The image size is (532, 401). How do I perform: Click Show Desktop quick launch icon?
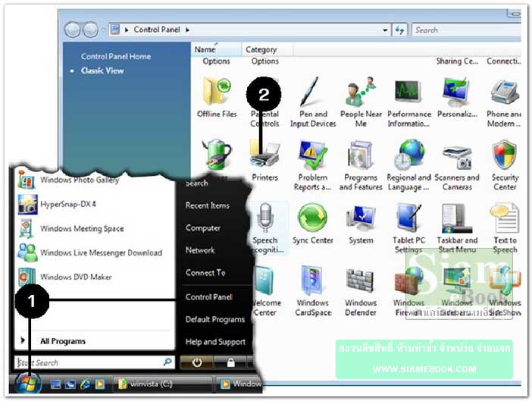[55, 384]
